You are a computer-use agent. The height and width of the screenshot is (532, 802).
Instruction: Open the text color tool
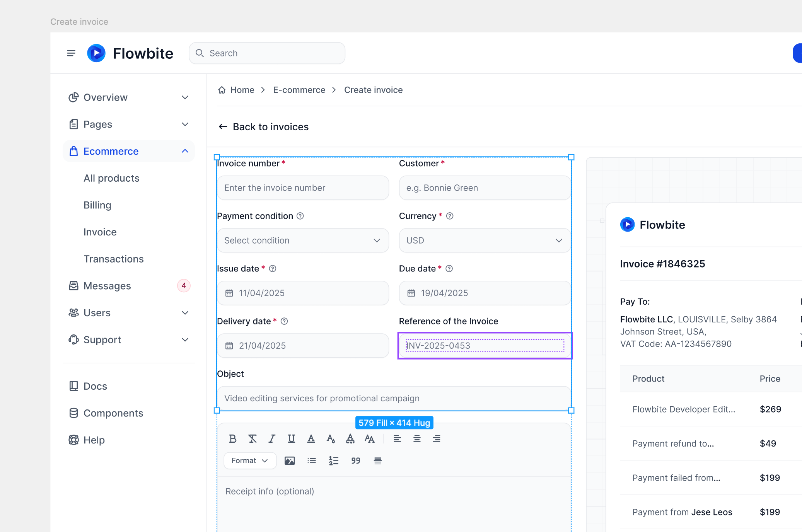click(311, 438)
